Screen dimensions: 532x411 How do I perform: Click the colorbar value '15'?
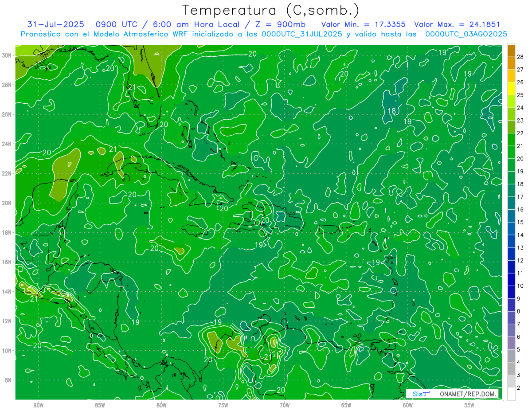[520, 222]
